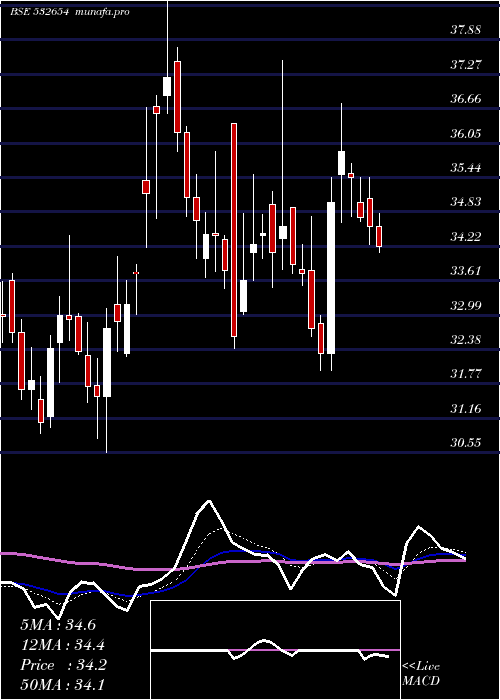
Task: Click the munafa.pro site label
Action: 102,12
